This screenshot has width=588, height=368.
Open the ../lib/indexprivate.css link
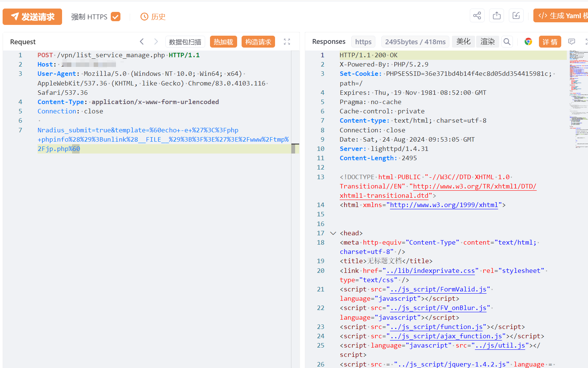(431, 271)
